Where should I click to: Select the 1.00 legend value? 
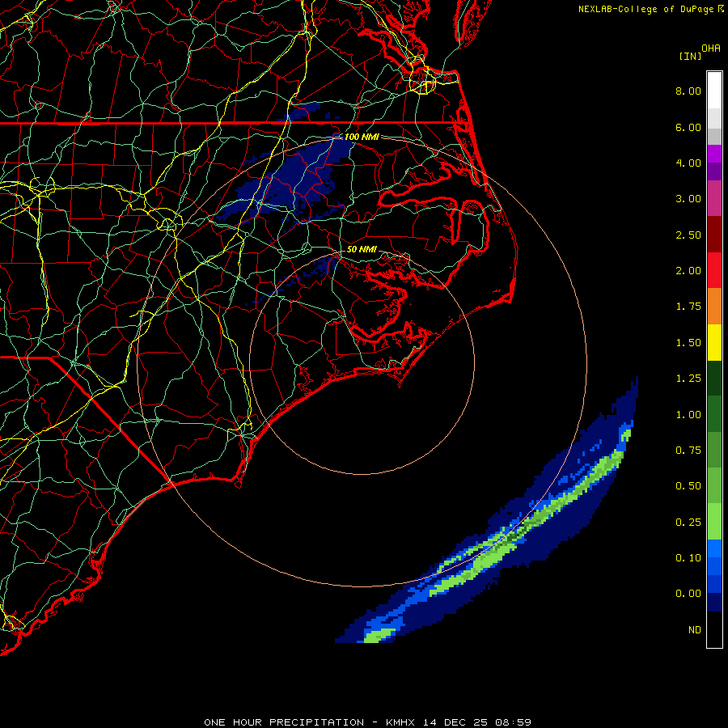688,415
